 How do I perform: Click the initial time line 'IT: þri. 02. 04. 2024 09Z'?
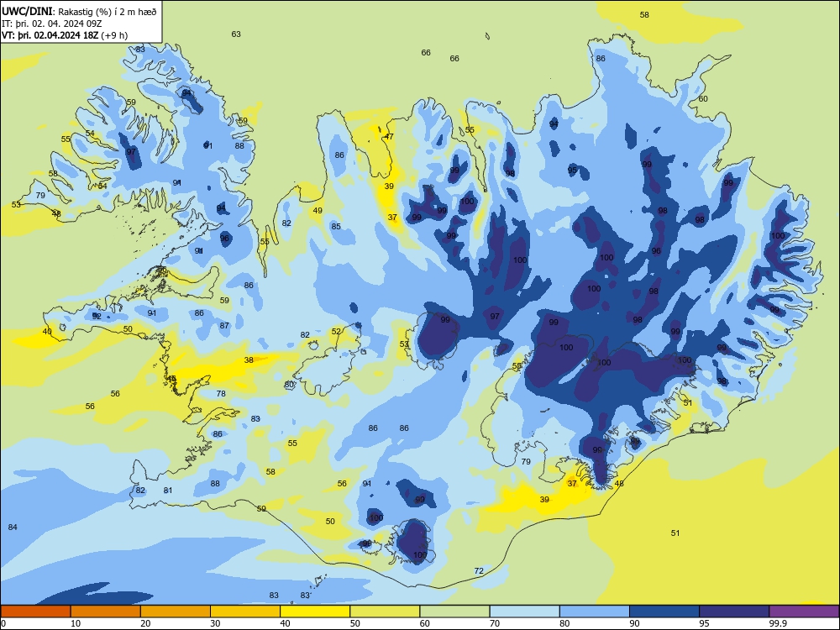tap(52, 24)
